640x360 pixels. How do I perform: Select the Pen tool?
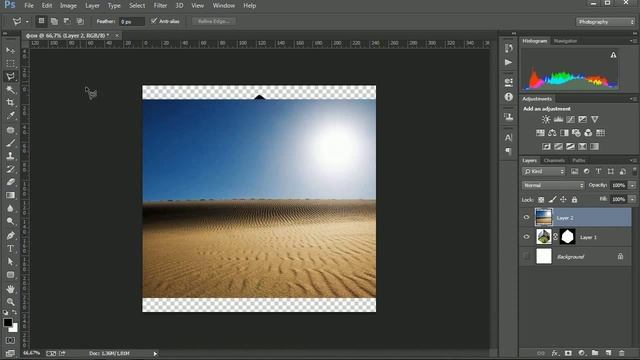(11, 236)
